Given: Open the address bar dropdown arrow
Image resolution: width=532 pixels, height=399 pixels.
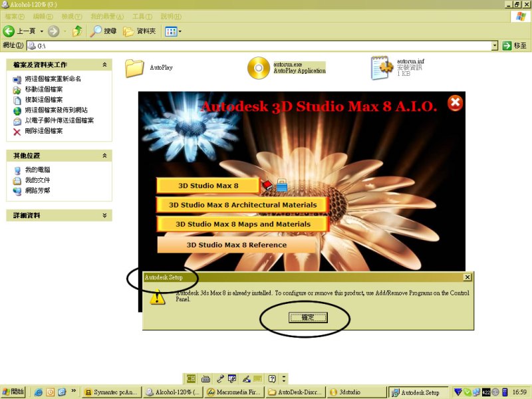Looking at the screenshot, I should coord(495,45).
